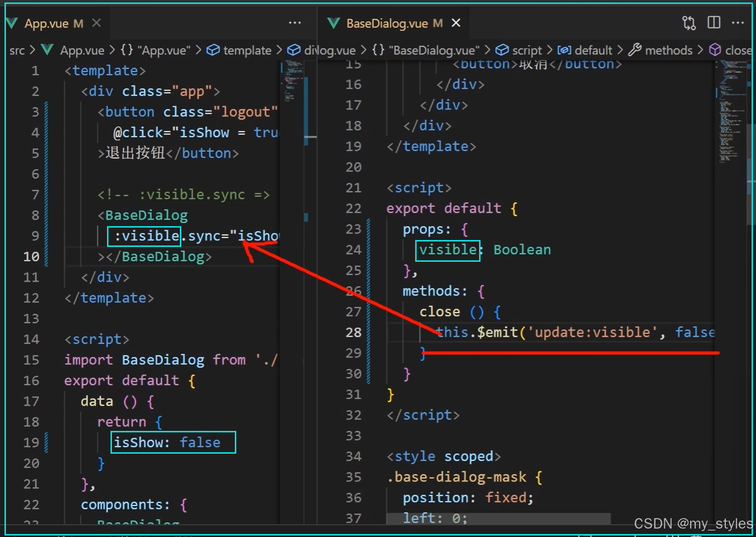
Task: Click '退出按钮' text on line 5
Action: 135,153
